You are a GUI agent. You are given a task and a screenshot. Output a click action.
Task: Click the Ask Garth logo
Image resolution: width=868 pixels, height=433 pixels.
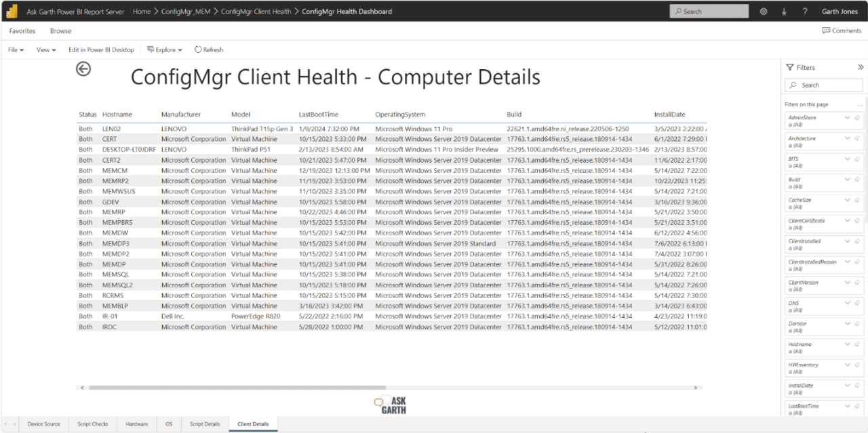pos(390,404)
